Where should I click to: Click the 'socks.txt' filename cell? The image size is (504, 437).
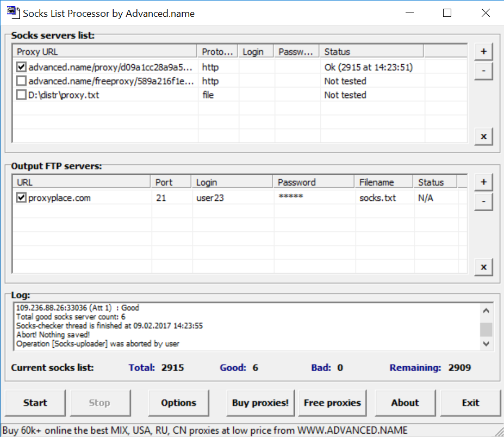tap(378, 198)
